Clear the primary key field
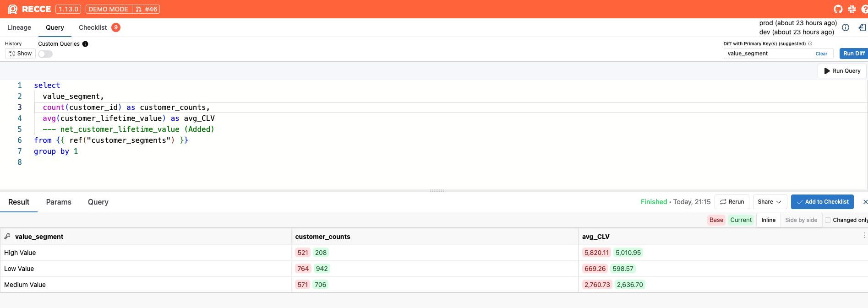 pyautogui.click(x=821, y=54)
